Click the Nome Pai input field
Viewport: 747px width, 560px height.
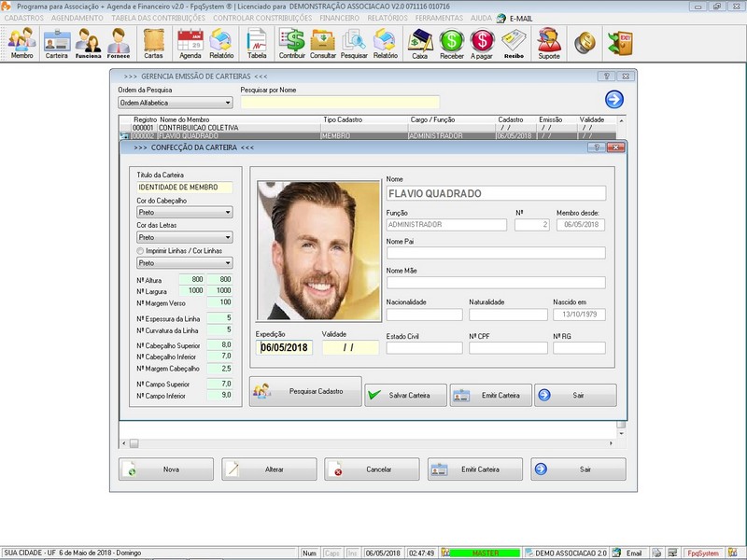point(496,253)
